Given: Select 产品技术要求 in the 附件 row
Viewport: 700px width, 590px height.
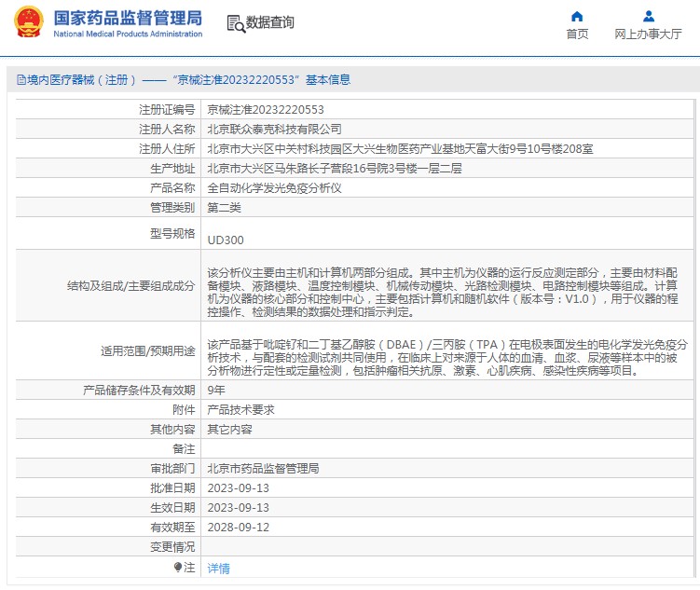Looking at the screenshot, I should click(240, 409).
